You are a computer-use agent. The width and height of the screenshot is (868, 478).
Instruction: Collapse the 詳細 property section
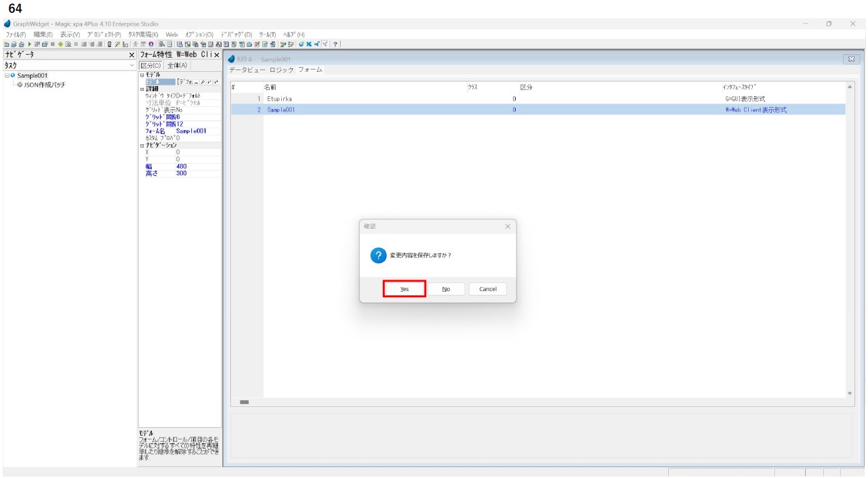142,89
